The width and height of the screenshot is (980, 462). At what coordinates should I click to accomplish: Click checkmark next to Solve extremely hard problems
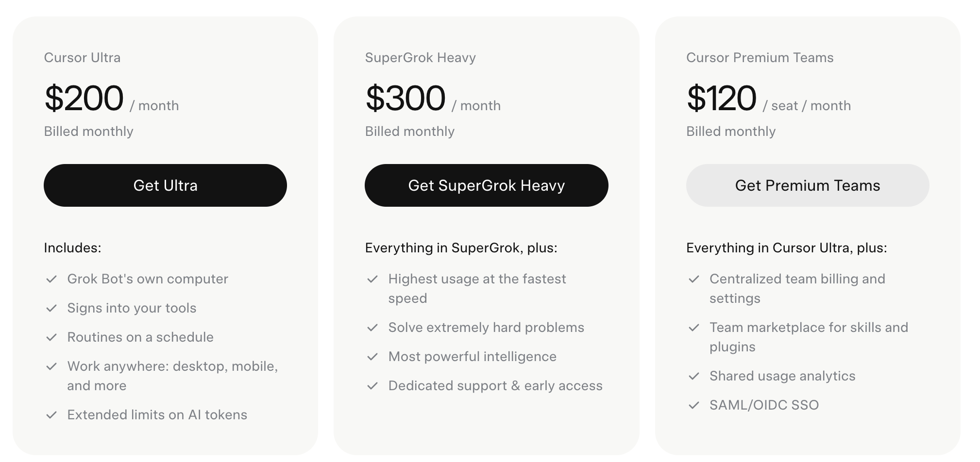372,328
